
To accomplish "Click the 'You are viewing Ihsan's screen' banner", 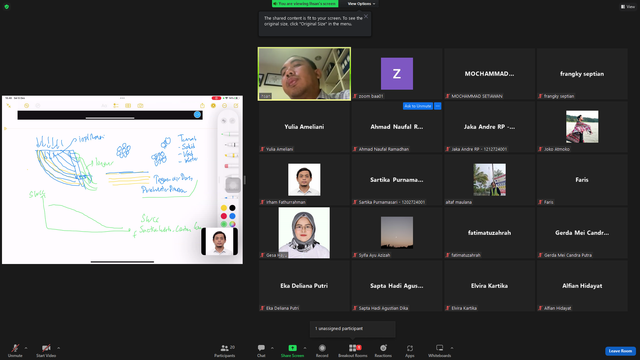I will (305, 4).
